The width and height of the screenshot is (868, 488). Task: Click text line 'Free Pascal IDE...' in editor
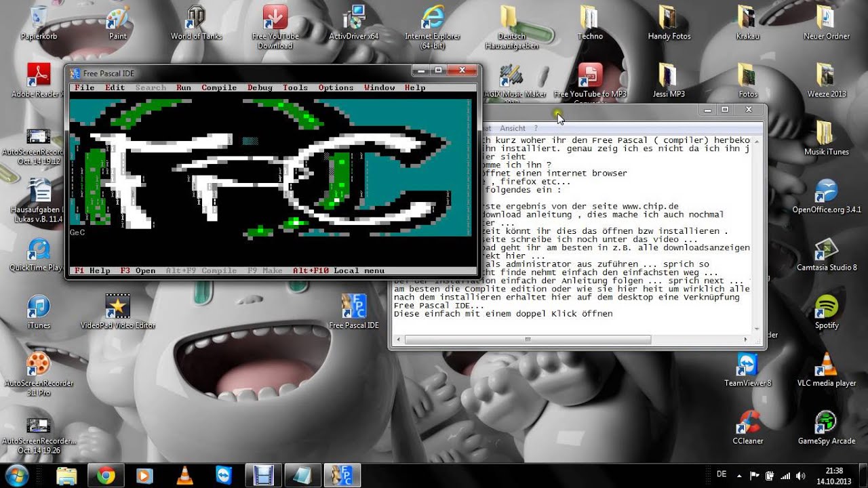pyautogui.click(x=439, y=306)
